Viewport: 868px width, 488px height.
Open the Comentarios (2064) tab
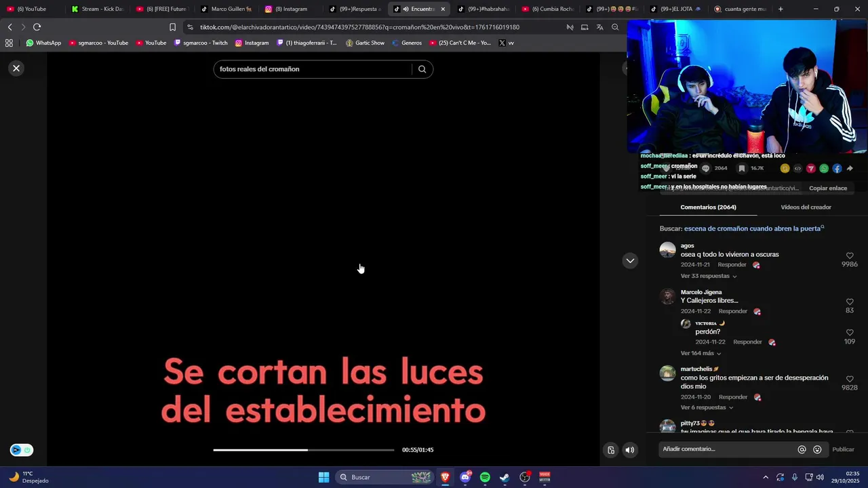click(708, 207)
